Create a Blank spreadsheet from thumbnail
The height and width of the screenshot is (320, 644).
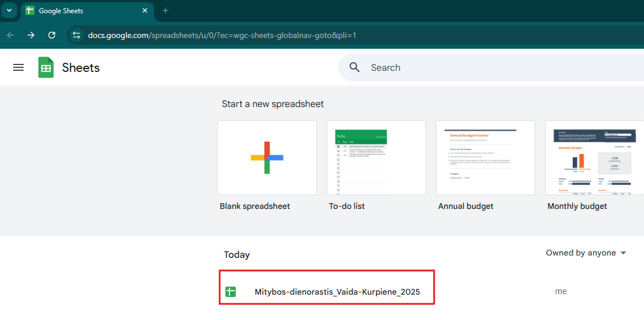click(x=267, y=158)
